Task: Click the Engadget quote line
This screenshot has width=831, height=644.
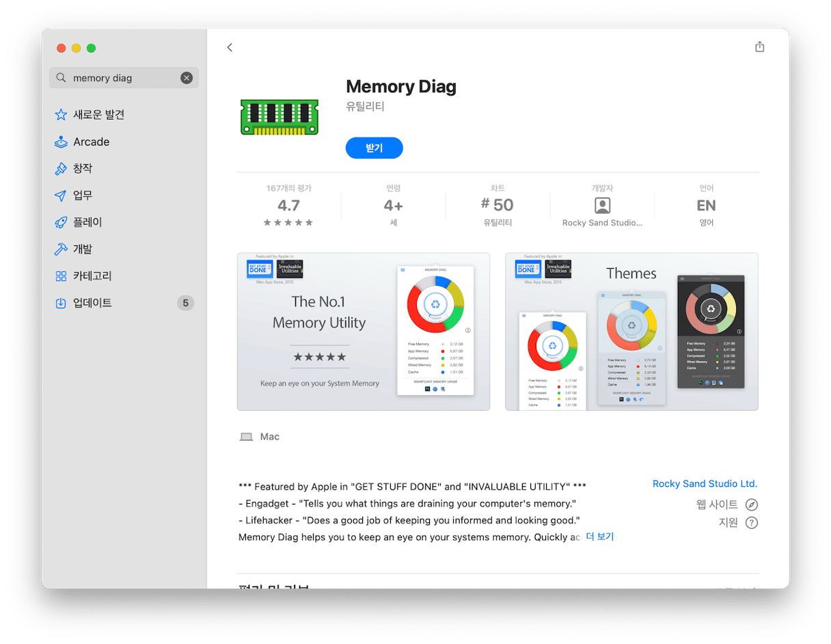Action: click(x=409, y=504)
